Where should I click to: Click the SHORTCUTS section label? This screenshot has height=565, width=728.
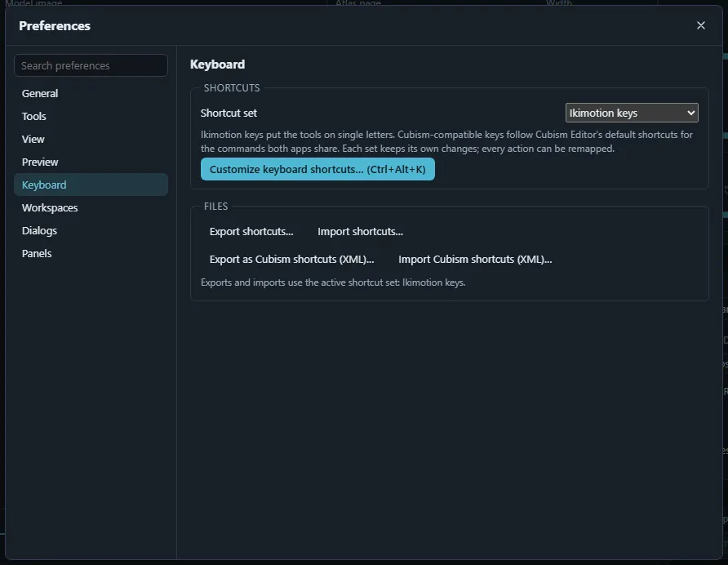click(232, 88)
